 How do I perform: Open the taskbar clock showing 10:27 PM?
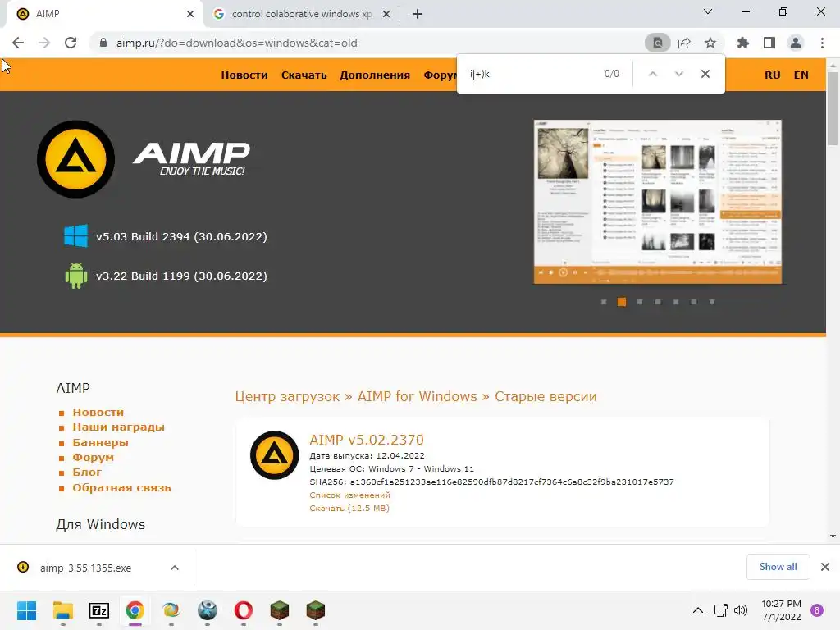[782, 610]
